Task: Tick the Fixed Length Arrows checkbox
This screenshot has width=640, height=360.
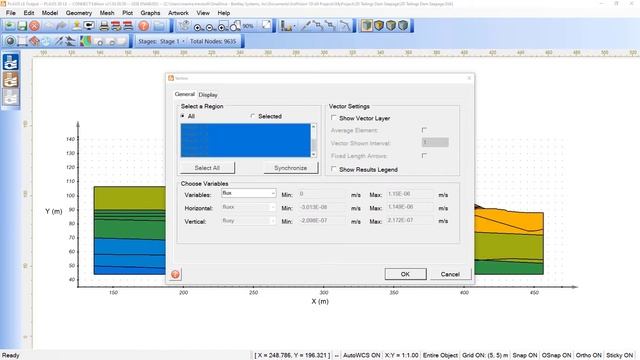Action: click(424, 156)
